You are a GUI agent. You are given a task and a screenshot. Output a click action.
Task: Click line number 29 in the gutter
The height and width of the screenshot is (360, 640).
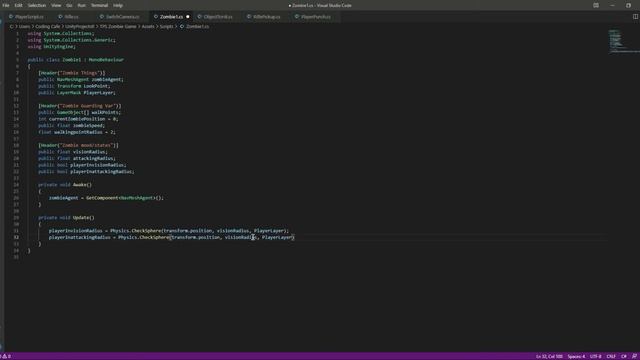click(16, 218)
